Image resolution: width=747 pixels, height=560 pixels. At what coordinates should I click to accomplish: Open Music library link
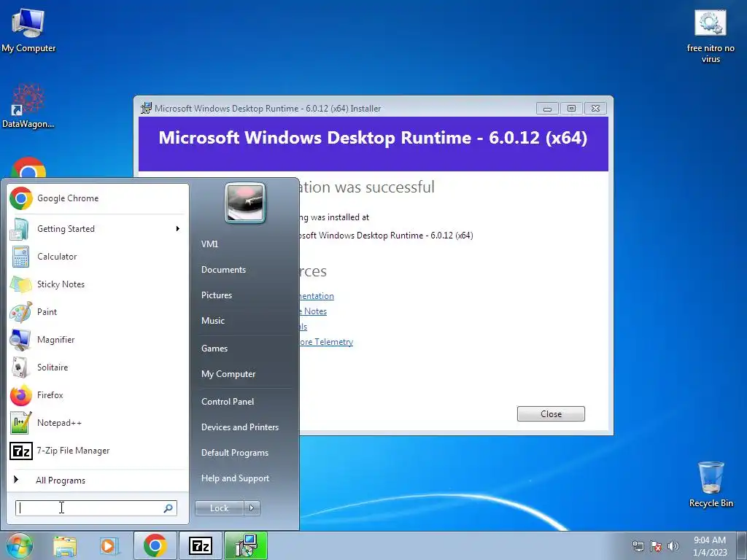click(213, 321)
